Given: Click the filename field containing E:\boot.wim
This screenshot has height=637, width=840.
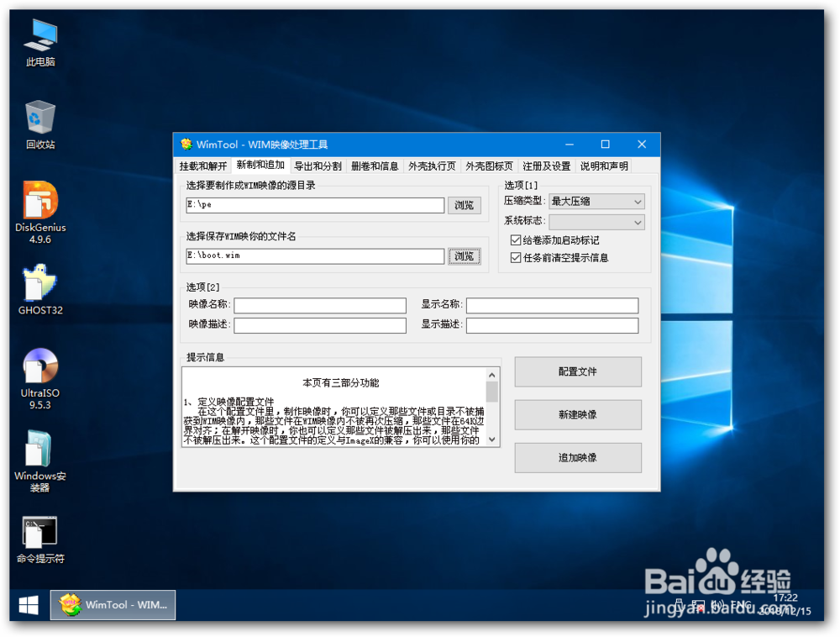Looking at the screenshot, I should [315, 256].
